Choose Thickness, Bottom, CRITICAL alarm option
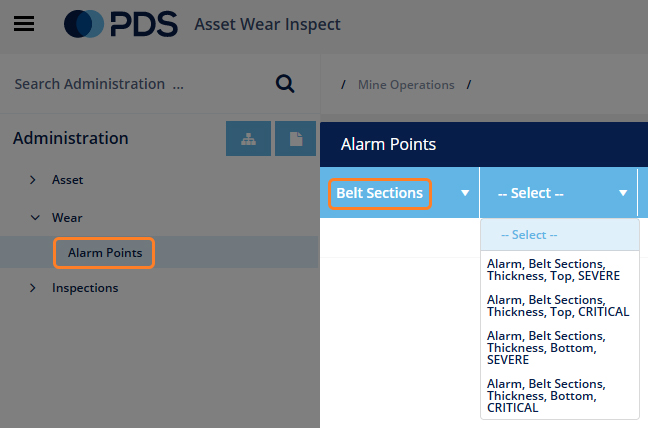Image resolution: width=648 pixels, height=428 pixels. click(560, 396)
